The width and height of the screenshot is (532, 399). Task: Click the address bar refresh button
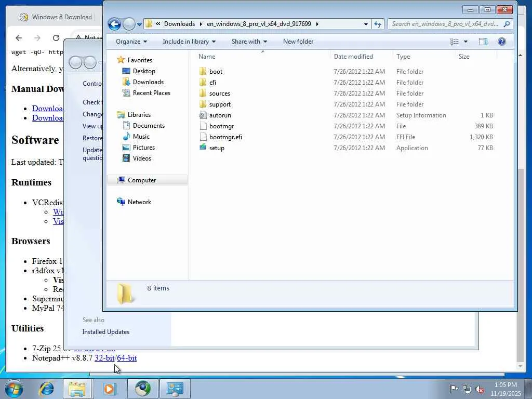pos(377,24)
